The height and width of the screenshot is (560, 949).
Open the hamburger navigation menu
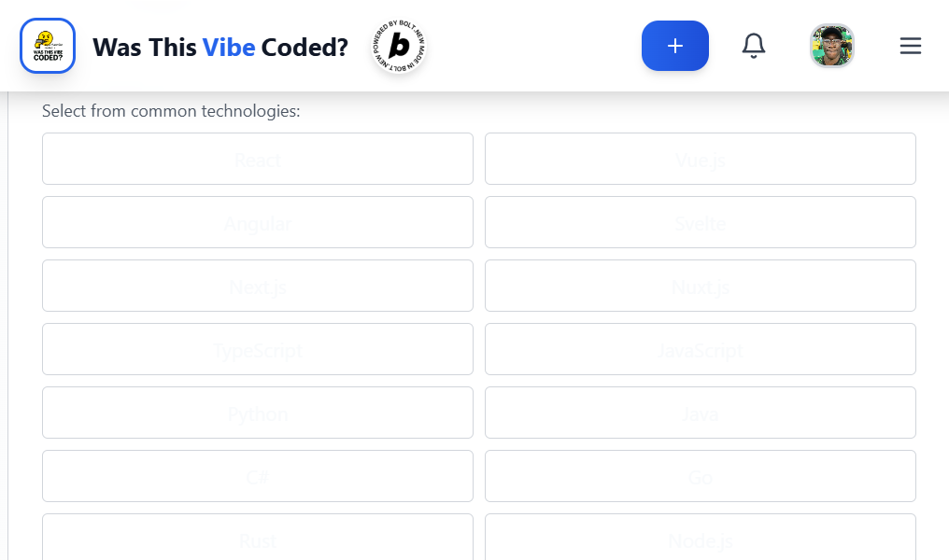910,46
